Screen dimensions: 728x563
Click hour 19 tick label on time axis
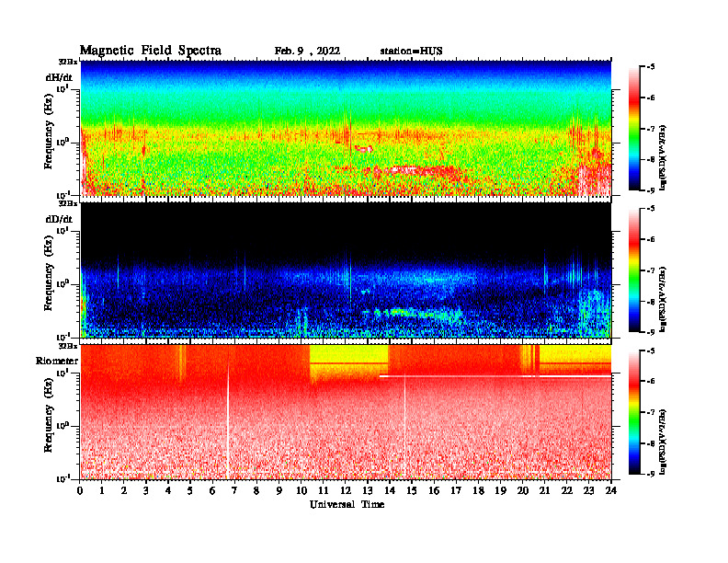[x=500, y=490]
